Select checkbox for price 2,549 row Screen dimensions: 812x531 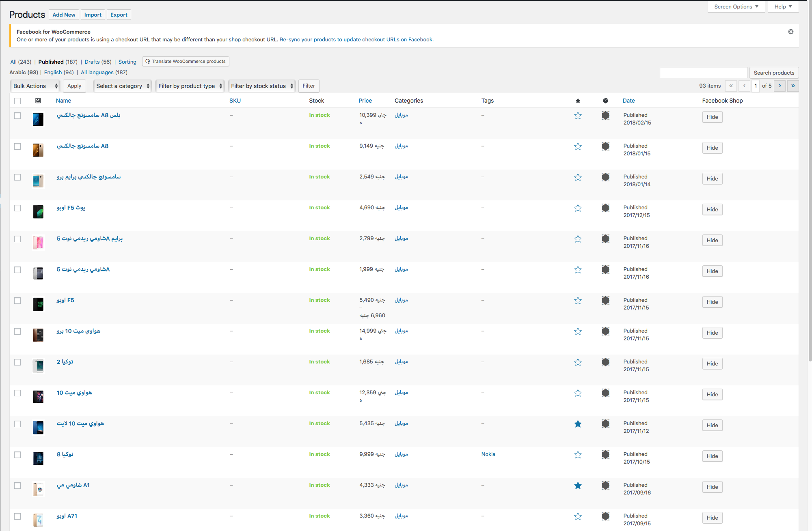click(x=17, y=177)
